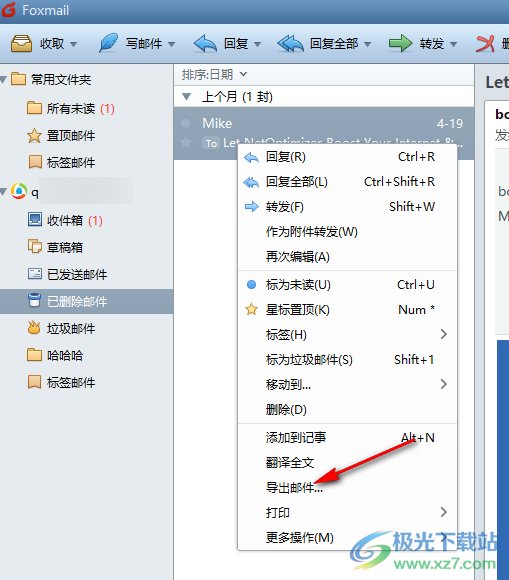Click the sender name Mike
The height and width of the screenshot is (580, 509).
(x=217, y=124)
